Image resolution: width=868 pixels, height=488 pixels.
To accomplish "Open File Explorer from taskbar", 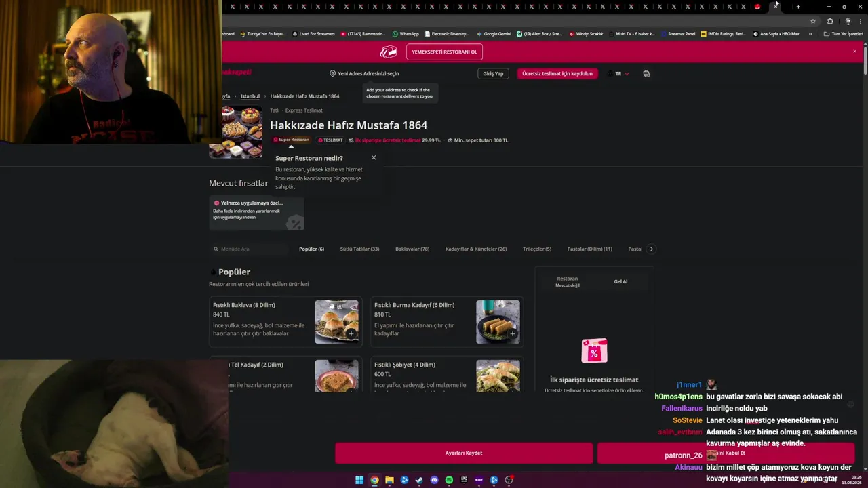I will [389, 480].
